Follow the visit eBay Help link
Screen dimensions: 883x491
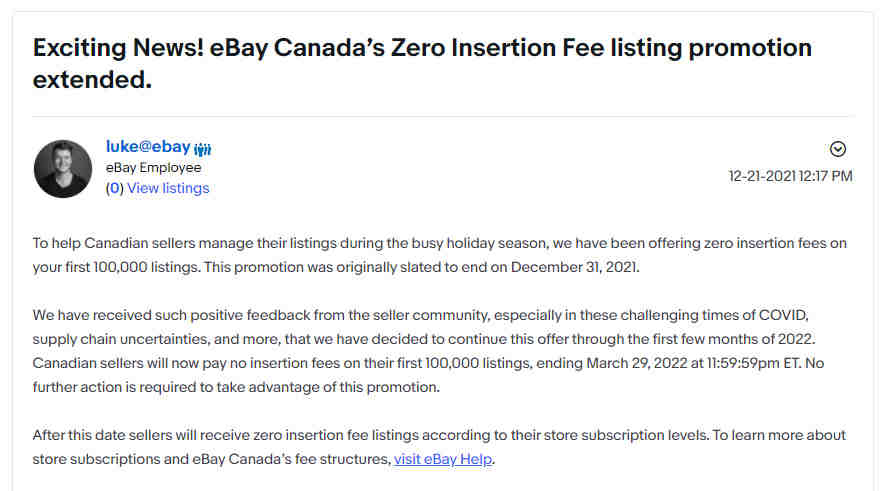point(443,459)
